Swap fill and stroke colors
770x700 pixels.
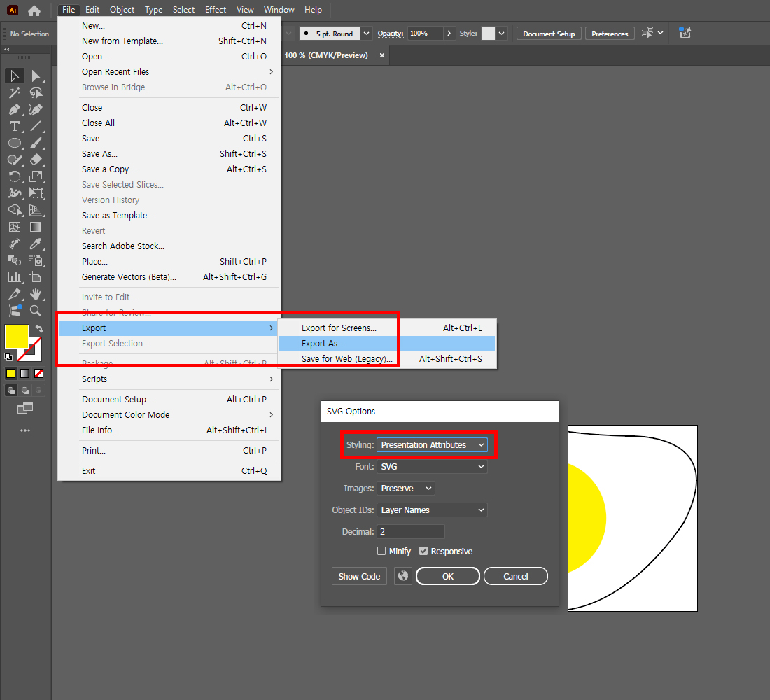pos(39,328)
